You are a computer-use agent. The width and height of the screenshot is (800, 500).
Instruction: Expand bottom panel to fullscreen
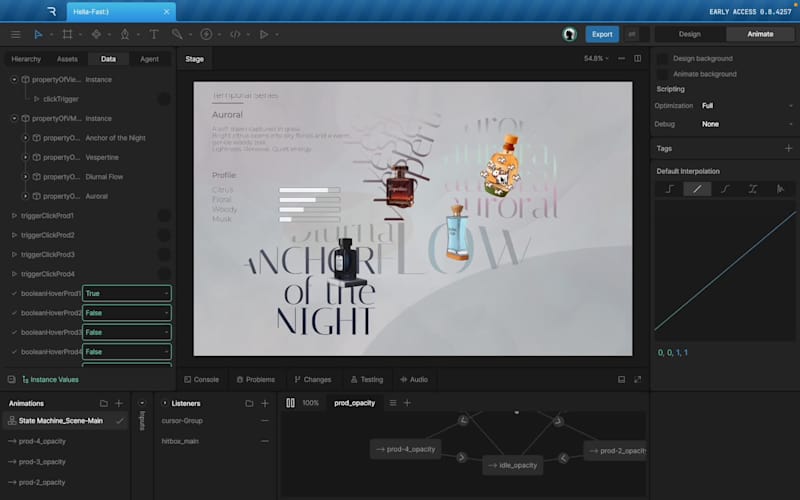638,380
